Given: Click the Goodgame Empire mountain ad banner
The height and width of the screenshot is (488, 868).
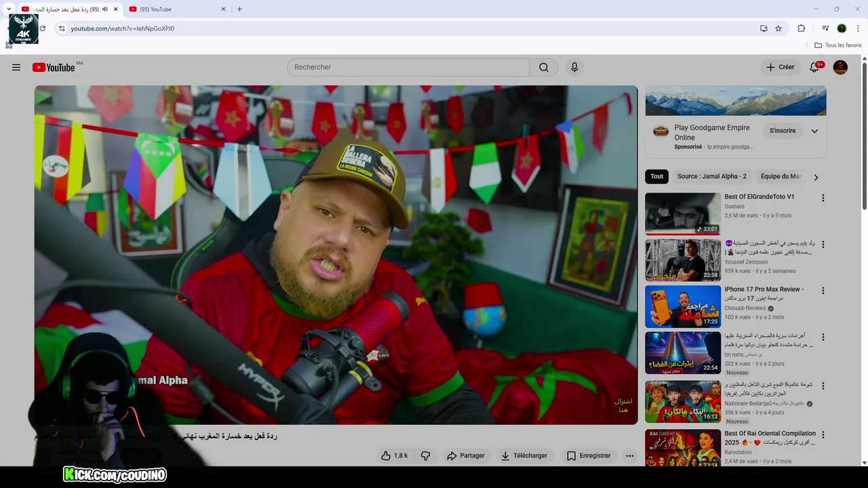Looking at the screenshot, I should tap(736, 100).
